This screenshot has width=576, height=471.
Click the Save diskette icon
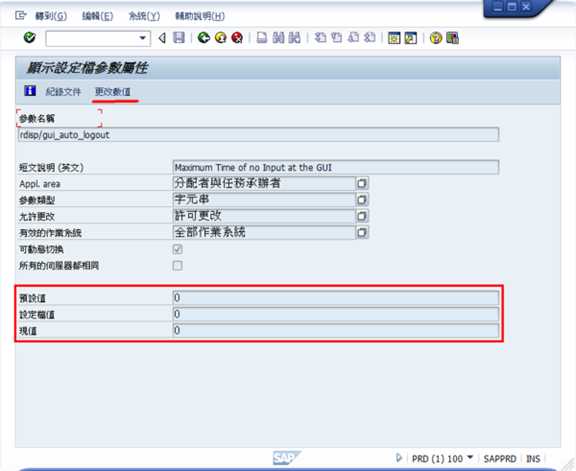click(x=179, y=37)
